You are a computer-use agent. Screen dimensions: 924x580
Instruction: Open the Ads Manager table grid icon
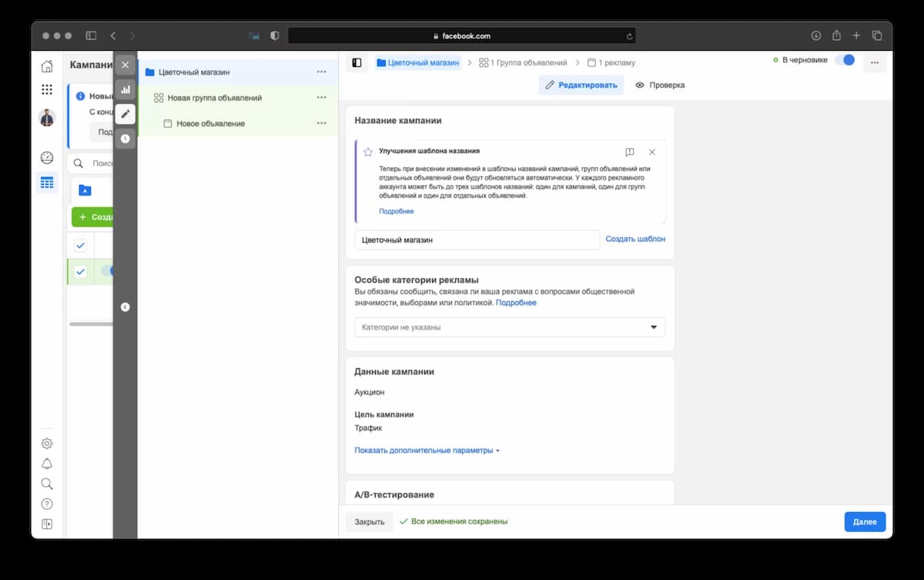point(47,183)
